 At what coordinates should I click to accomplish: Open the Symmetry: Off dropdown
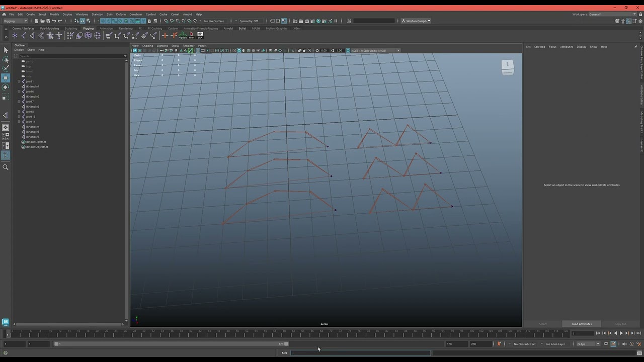[x=250, y=21]
